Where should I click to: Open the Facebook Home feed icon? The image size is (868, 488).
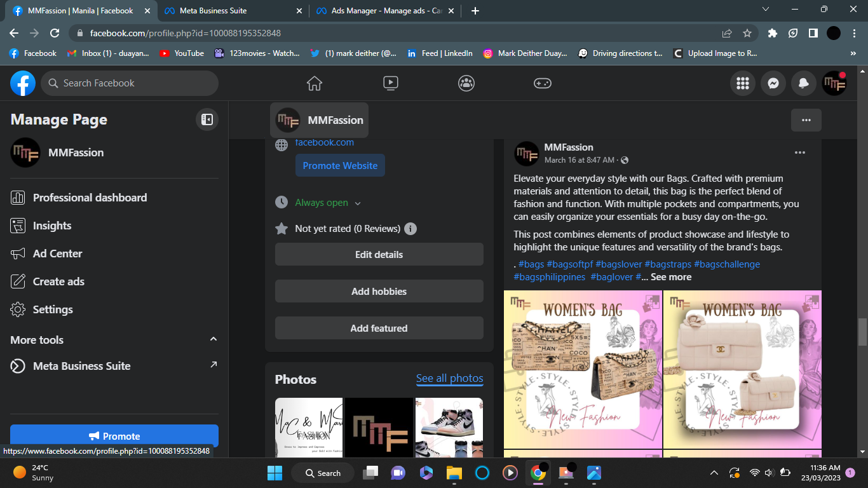point(315,83)
